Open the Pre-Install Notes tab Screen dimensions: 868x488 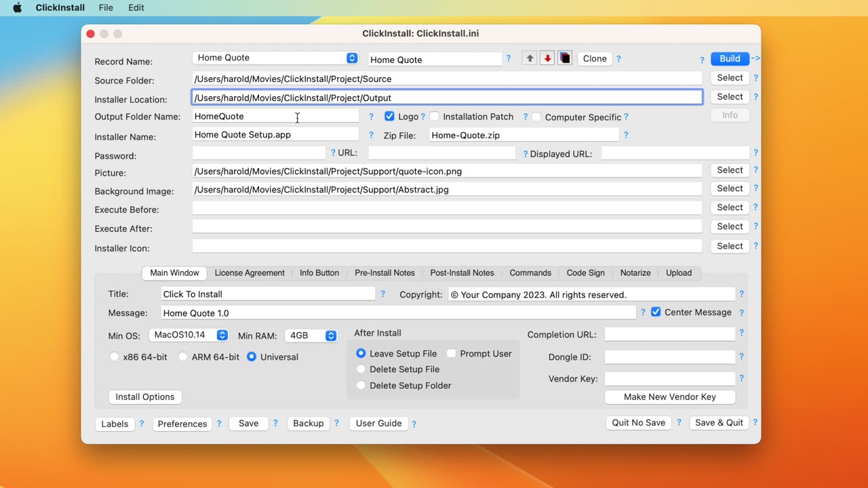coord(384,272)
